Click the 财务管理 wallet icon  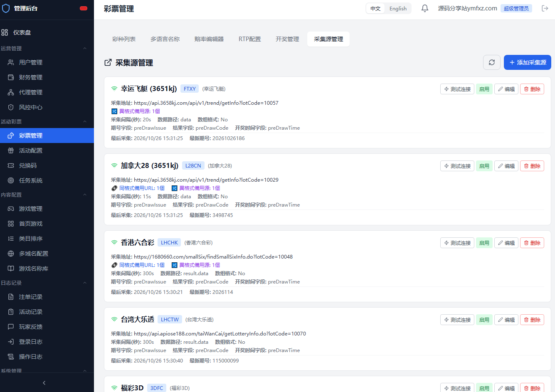pos(11,77)
